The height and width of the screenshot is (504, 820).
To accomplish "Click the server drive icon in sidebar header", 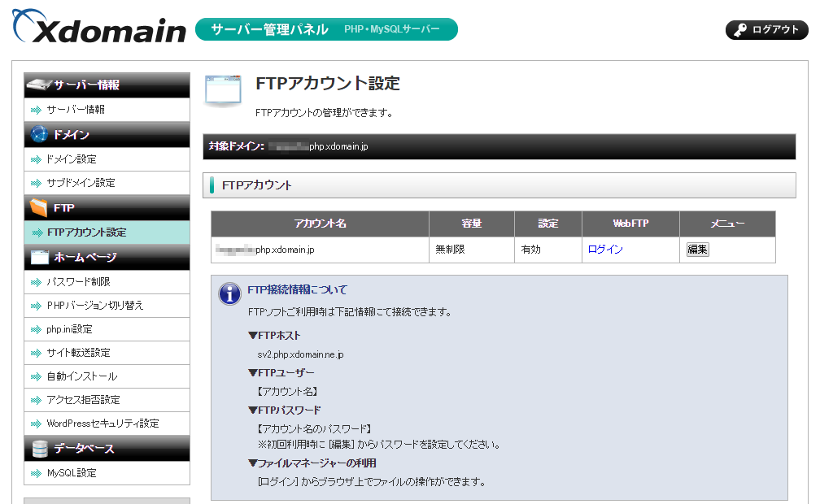I will (x=39, y=85).
